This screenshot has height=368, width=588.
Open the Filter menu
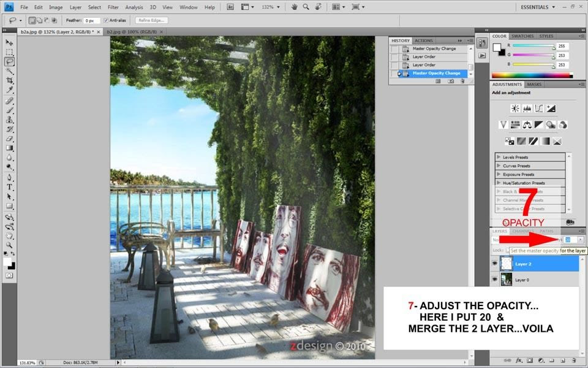tap(113, 7)
